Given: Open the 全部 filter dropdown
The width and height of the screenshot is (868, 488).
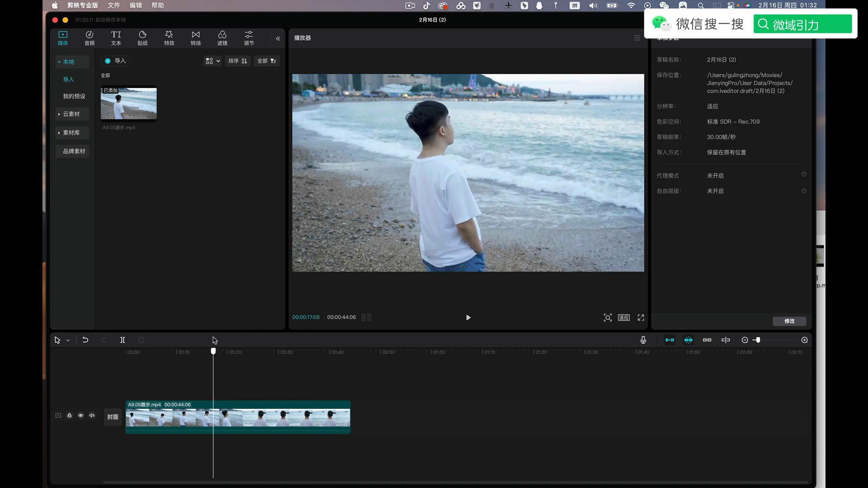Looking at the screenshot, I should pos(267,61).
